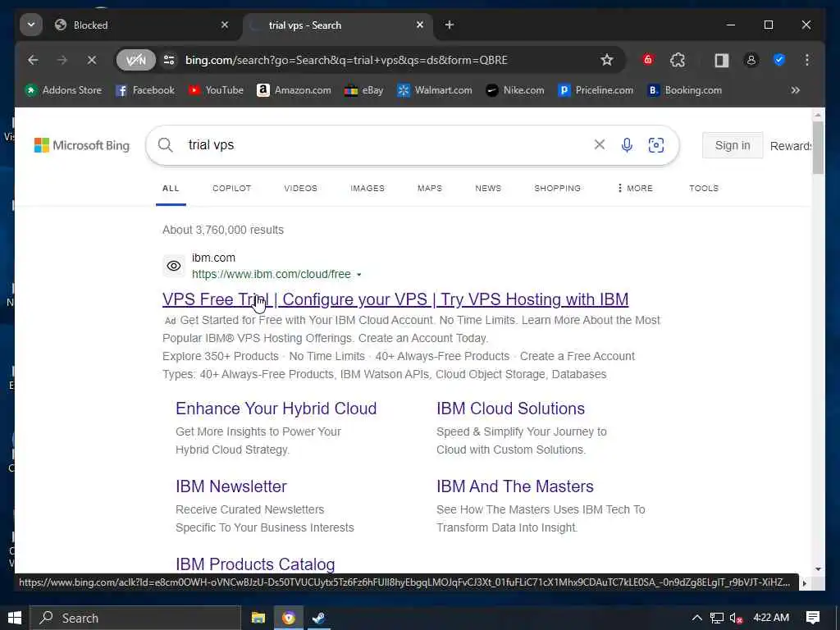Switch to the IMAGES tab
The height and width of the screenshot is (630, 840).
(x=367, y=189)
